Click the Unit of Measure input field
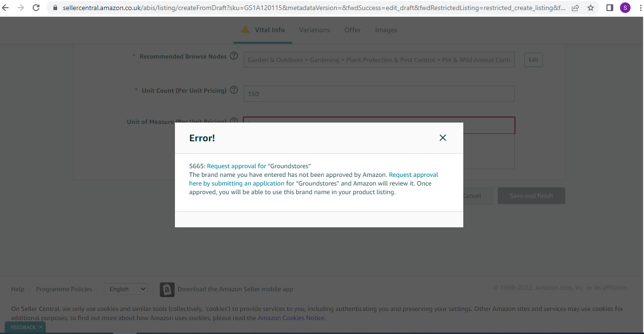Image resolution: width=644 pixels, height=334 pixels. (379, 125)
